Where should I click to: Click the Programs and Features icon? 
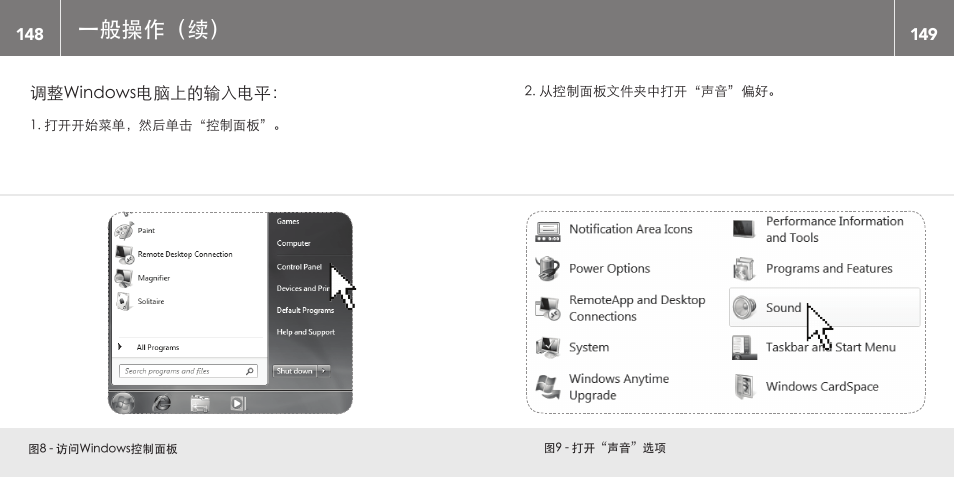coord(744,268)
